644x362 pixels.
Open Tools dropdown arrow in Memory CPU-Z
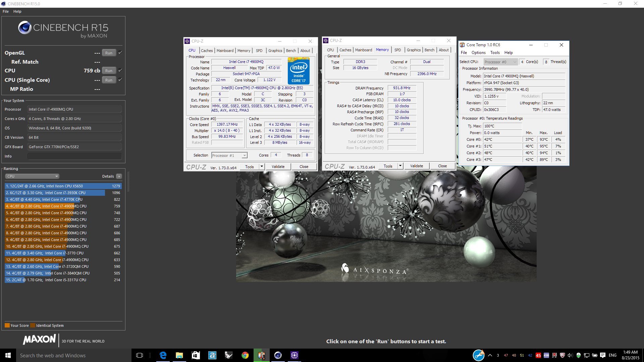[x=400, y=166]
